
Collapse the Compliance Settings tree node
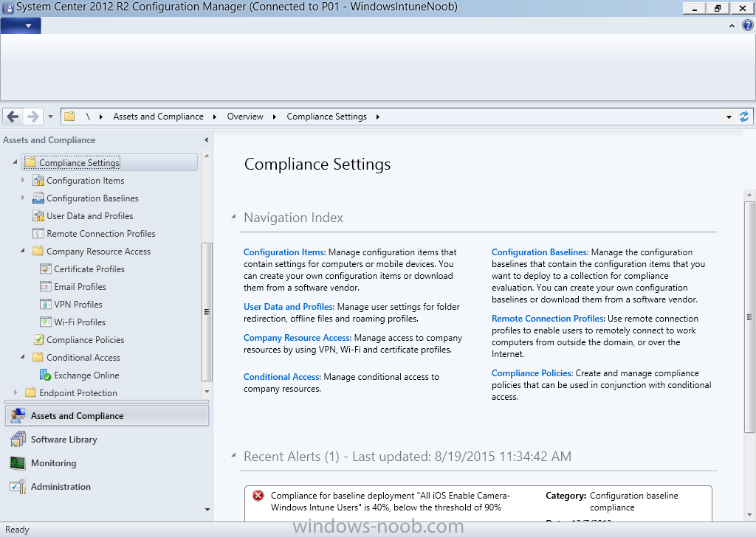pos(16,162)
